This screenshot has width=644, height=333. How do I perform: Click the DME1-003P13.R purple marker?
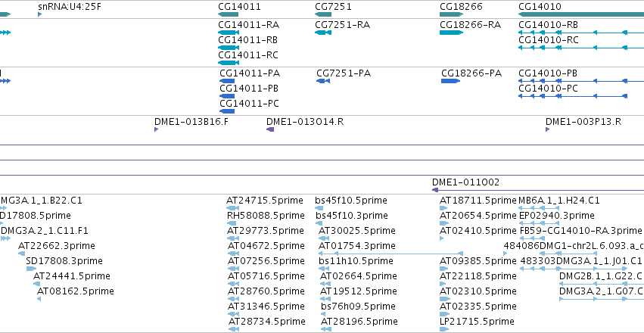[547, 129]
